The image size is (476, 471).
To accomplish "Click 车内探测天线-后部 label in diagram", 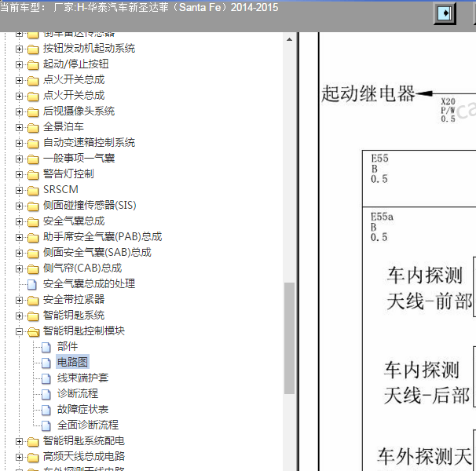I will tap(427, 383).
